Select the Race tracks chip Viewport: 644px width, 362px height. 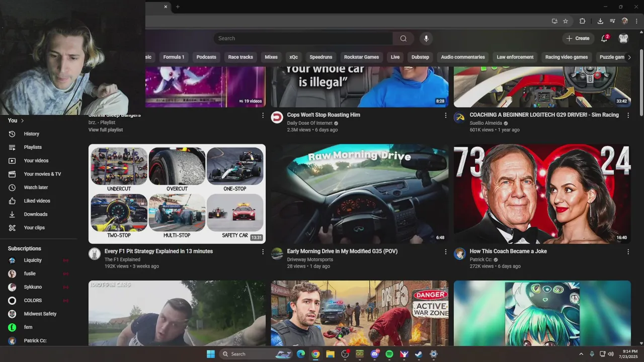coord(240,57)
